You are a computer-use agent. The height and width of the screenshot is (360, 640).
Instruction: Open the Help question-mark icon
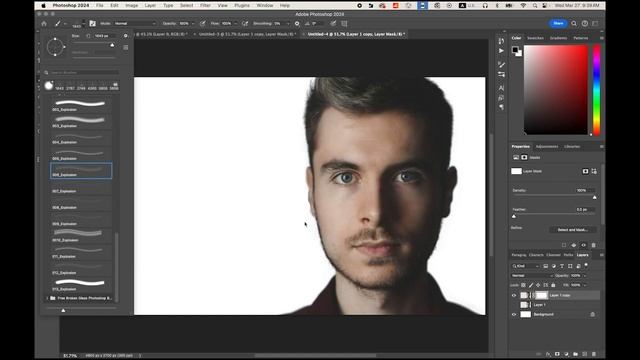[x=585, y=24]
